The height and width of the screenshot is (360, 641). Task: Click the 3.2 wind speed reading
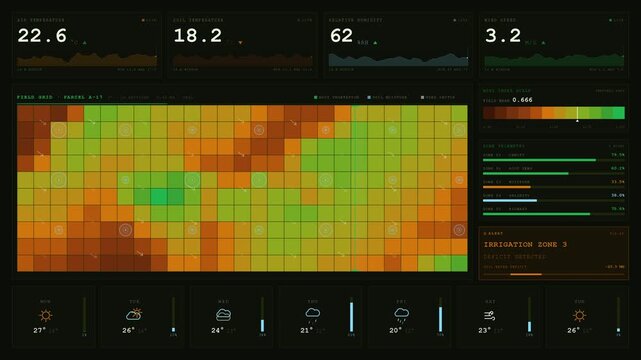coord(503,36)
